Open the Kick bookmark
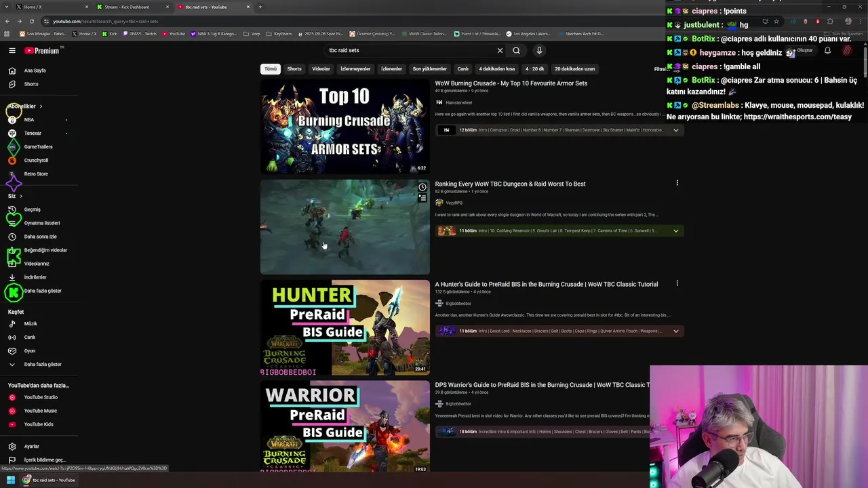This screenshot has height=488, width=868. pos(110,33)
